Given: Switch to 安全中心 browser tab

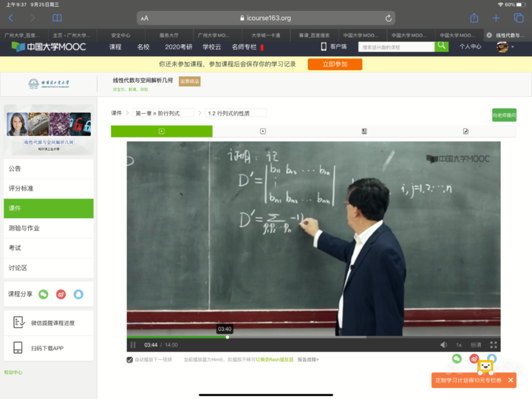Looking at the screenshot, I should click(x=120, y=35).
